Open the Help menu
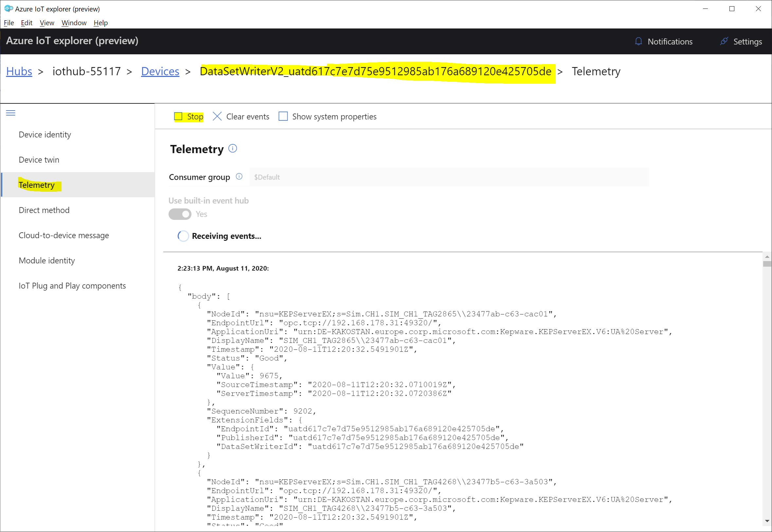Image resolution: width=772 pixels, height=532 pixels. pyautogui.click(x=101, y=23)
